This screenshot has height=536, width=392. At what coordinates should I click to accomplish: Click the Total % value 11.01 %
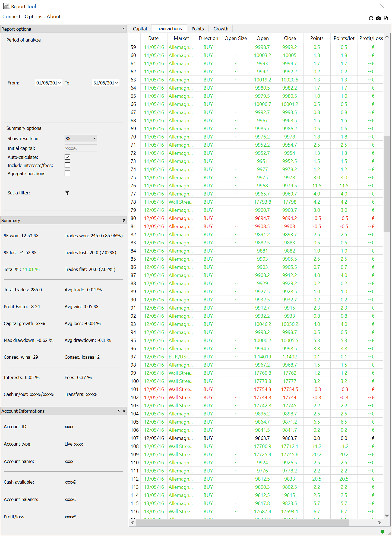point(31,269)
